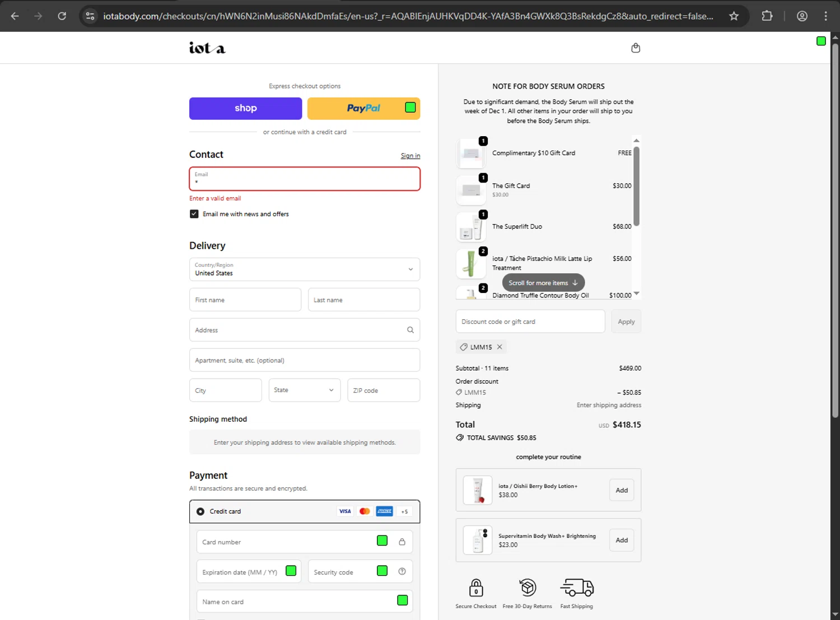
Task: Click the Sign in link
Action: [x=410, y=156]
